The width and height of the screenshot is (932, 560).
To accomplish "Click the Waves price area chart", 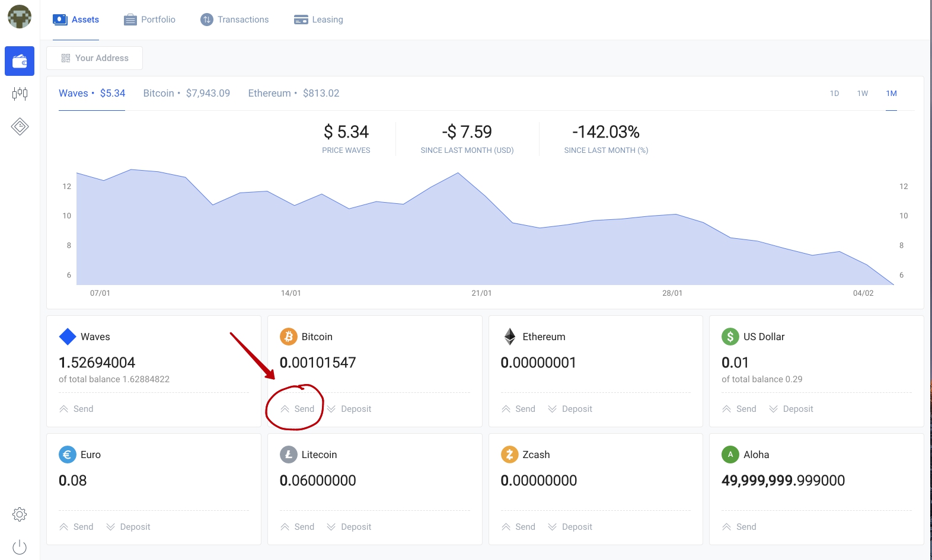I will coord(485,227).
